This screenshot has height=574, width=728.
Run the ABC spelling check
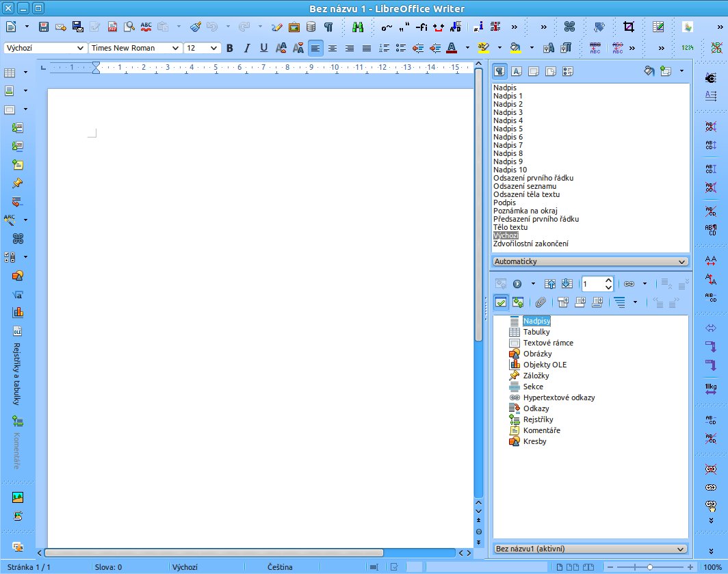146,27
